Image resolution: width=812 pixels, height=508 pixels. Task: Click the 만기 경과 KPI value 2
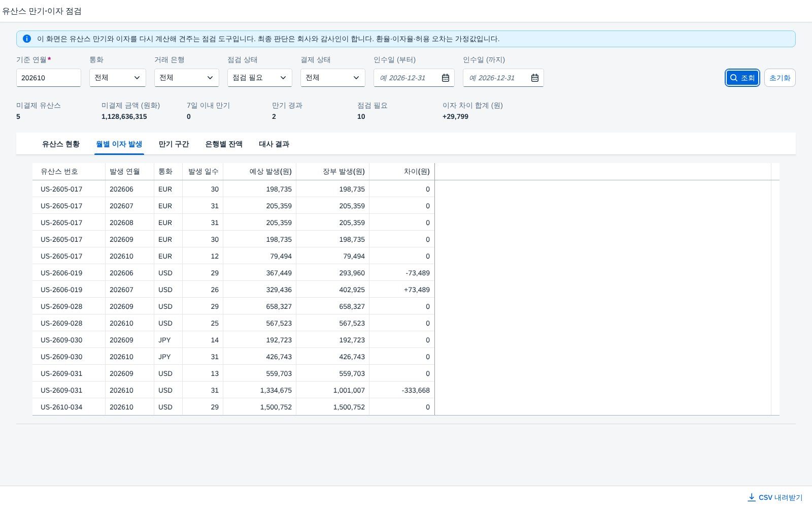click(x=274, y=116)
